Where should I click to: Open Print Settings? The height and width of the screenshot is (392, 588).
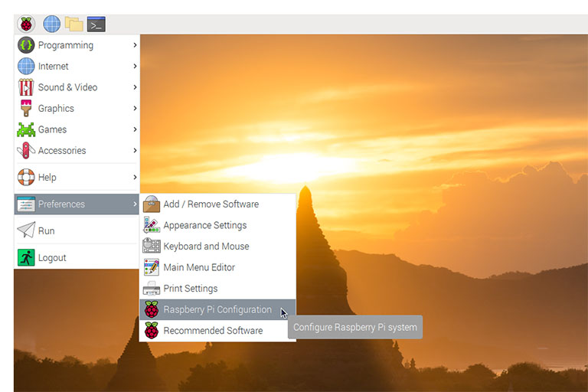pos(217,289)
